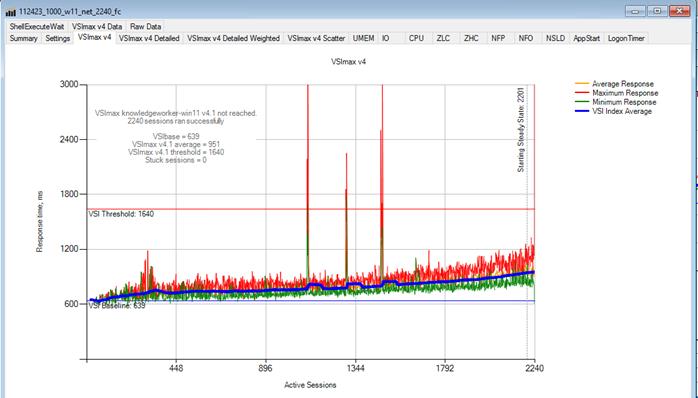Switch to the ZHC tab
This screenshot has width=698, height=398.
tap(471, 38)
